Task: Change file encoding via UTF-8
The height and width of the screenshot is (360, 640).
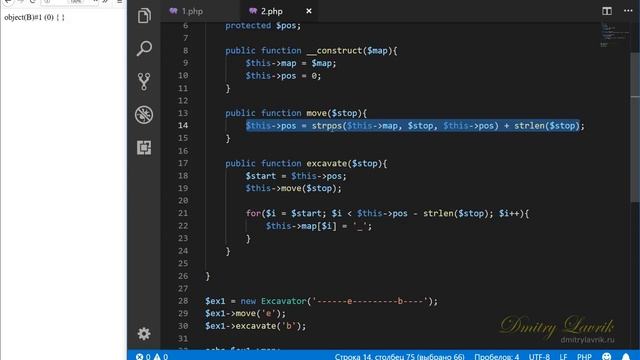Action: click(x=539, y=356)
